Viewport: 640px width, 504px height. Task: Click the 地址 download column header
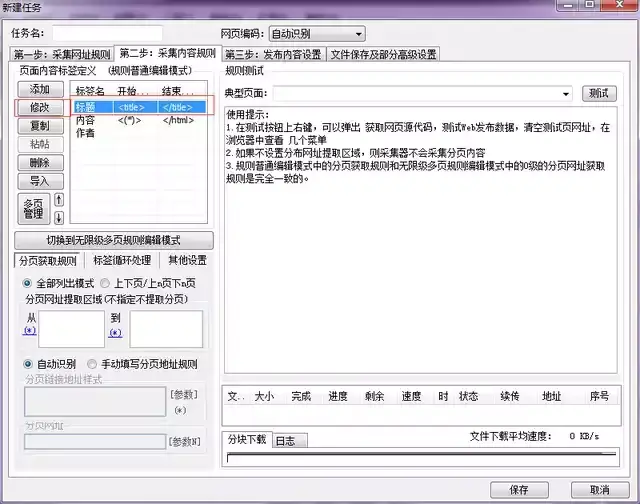[551, 396]
